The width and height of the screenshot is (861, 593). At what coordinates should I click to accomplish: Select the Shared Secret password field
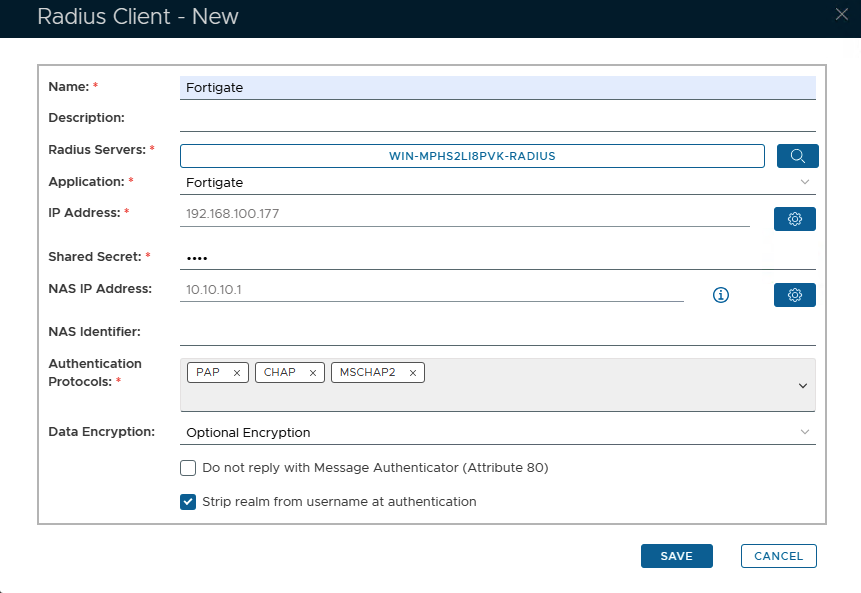pyautogui.click(x=497, y=257)
